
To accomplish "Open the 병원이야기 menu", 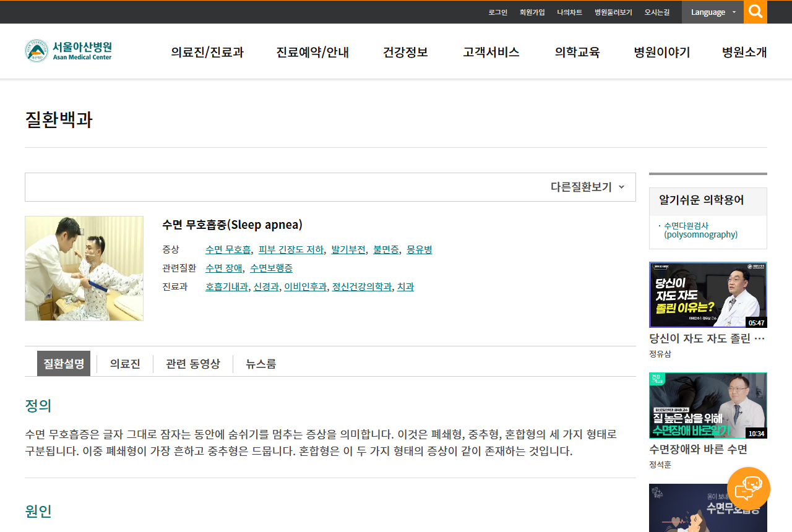I will tap(662, 52).
